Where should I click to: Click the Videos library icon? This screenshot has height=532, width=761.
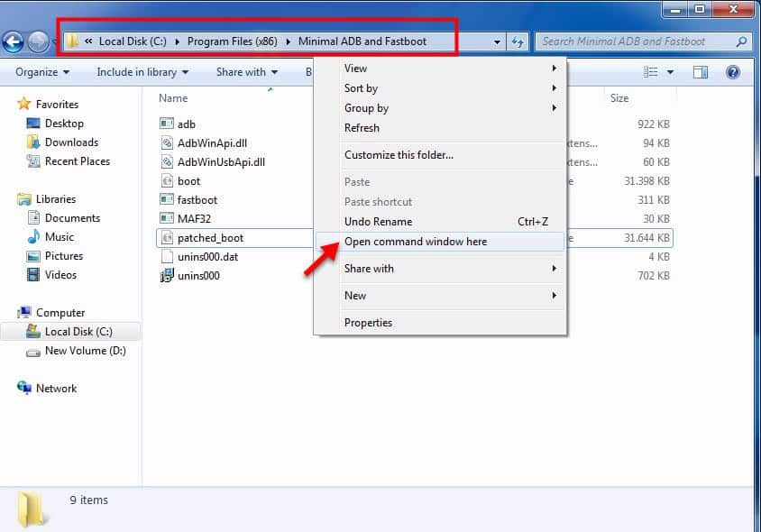coord(33,275)
